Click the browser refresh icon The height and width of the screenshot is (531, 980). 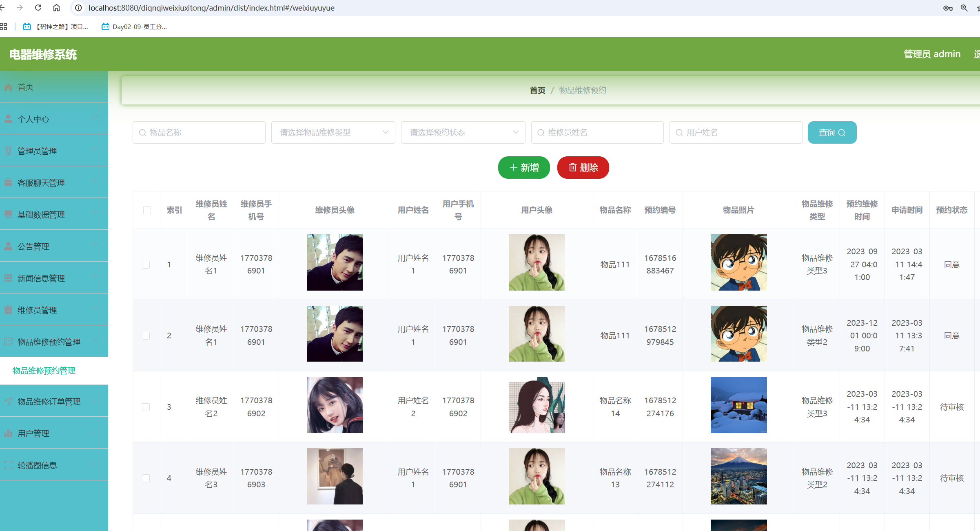pos(38,8)
